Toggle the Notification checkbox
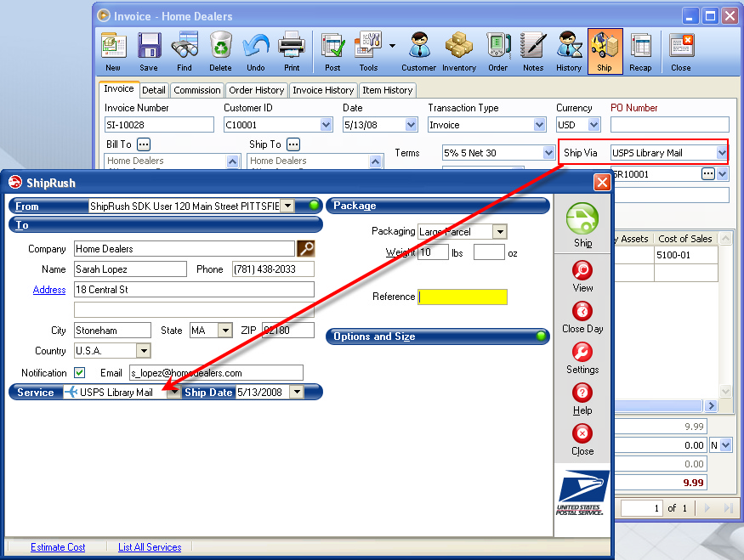 (x=79, y=373)
